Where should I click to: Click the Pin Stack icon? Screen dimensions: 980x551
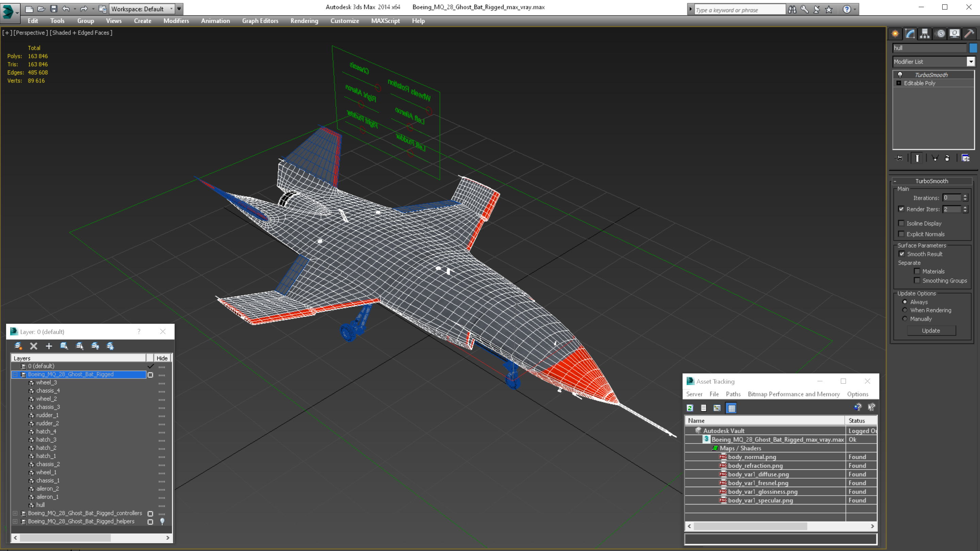899,158
